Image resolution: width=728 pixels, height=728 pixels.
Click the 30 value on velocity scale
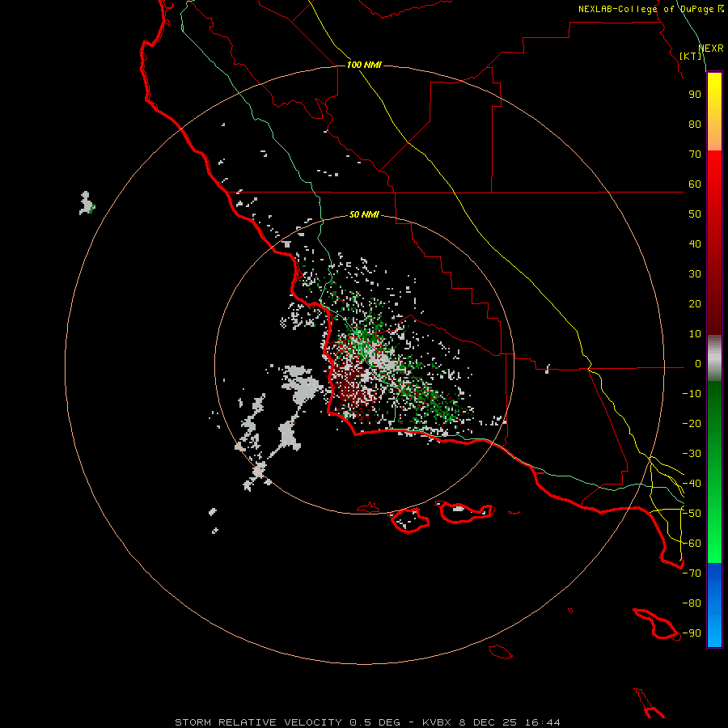coord(695,274)
